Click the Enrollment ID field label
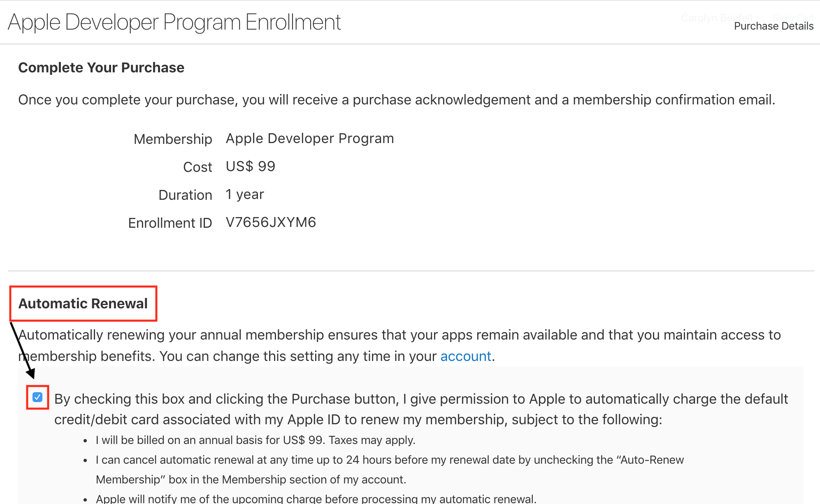 (x=170, y=223)
